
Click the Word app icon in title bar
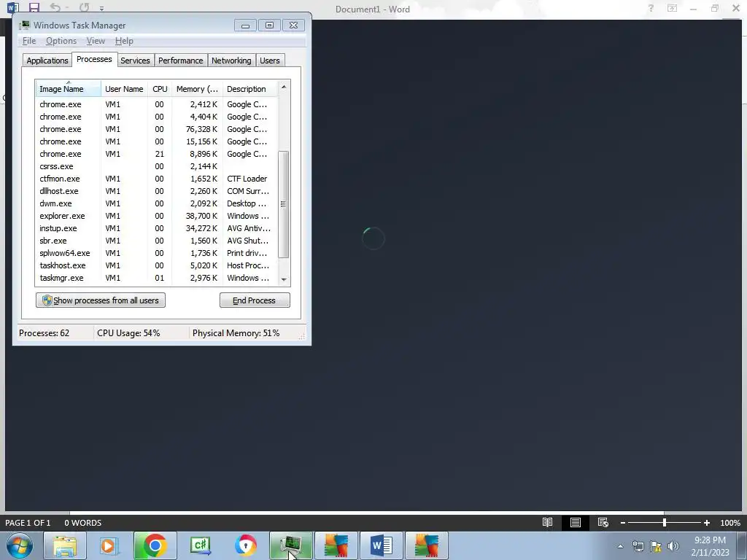tap(13, 7)
